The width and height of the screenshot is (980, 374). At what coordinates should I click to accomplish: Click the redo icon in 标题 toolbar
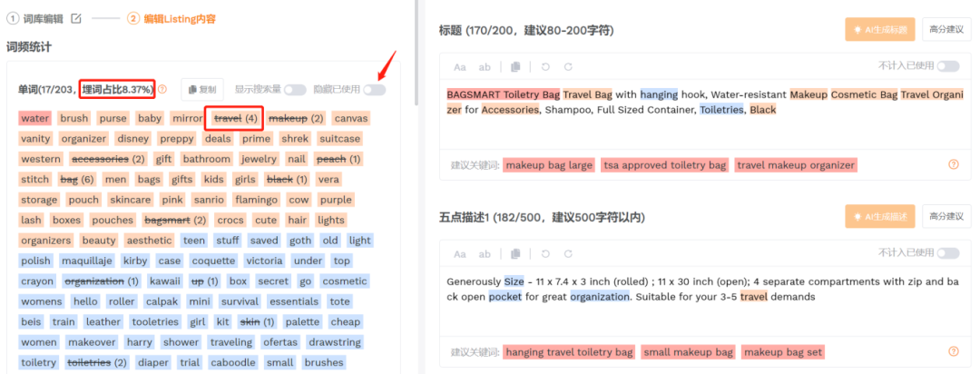(x=568, y=67)
